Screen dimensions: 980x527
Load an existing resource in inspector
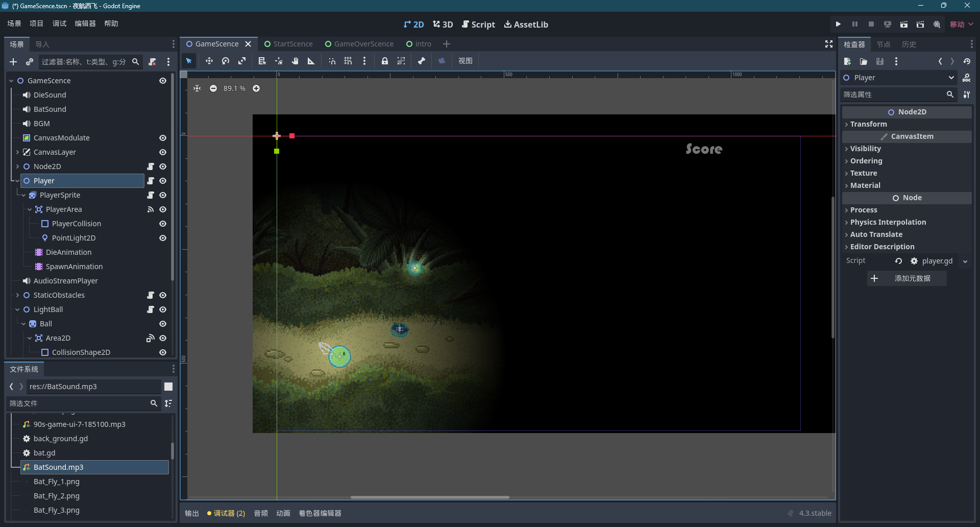864,61
